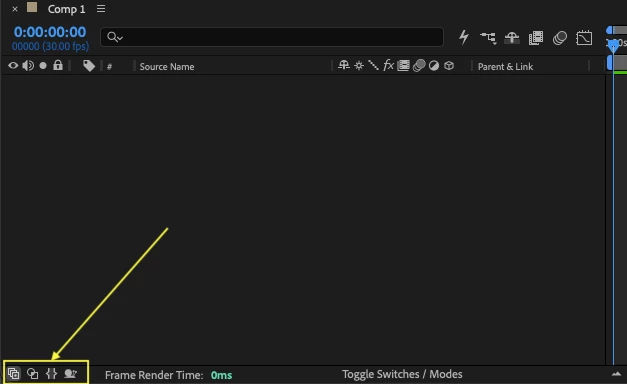
Task: Click the Comp 1 color label square
Action: 32,7
